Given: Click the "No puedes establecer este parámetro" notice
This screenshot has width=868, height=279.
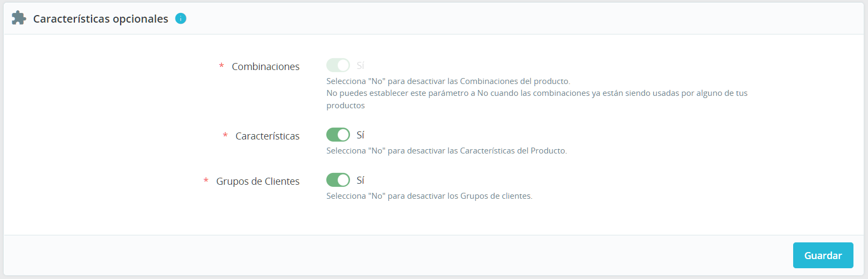Looking at the screenshot, I should point(537,93).
